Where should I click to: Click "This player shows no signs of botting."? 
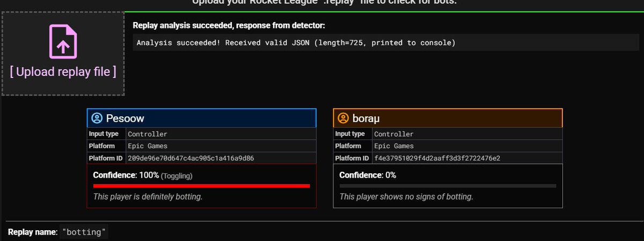click(406, 197)
